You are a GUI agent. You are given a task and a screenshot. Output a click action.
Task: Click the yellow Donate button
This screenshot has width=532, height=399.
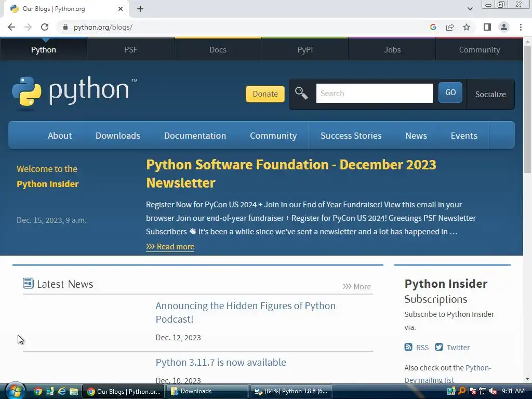265,94
